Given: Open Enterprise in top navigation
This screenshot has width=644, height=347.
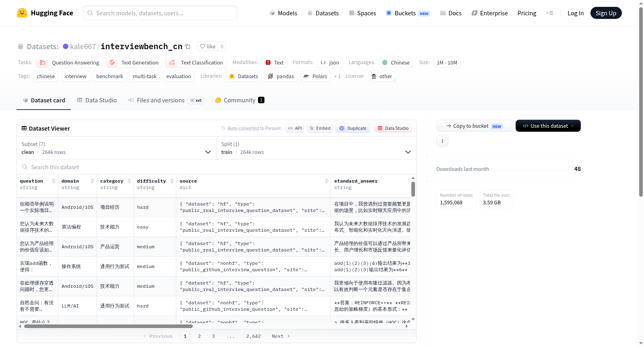Looking at the screenshot, I should pyautogui.click(x=490, y=13).
